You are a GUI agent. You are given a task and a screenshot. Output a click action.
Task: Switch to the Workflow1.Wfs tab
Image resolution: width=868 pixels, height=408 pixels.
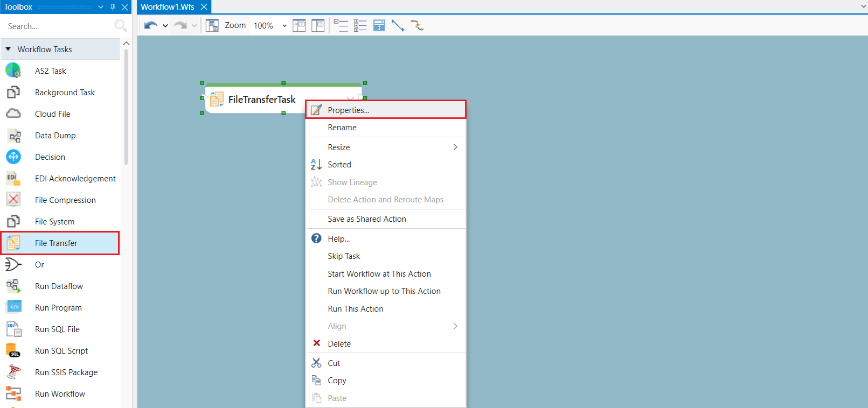[168, 7]
